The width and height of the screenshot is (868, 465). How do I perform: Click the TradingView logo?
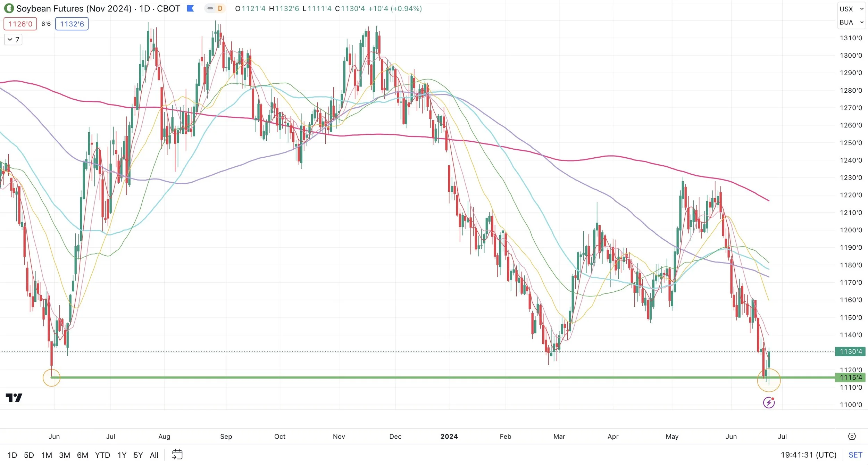tap(14, 398)
